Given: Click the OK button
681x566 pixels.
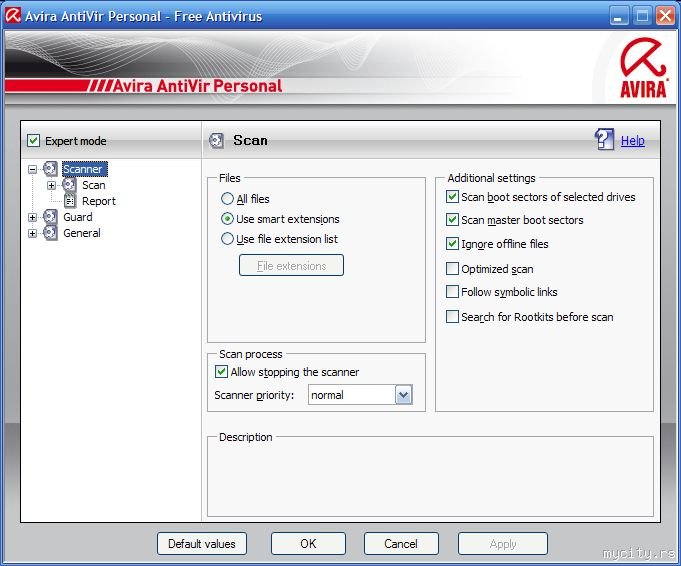Looking at the screenshot, I should [308, 543].
